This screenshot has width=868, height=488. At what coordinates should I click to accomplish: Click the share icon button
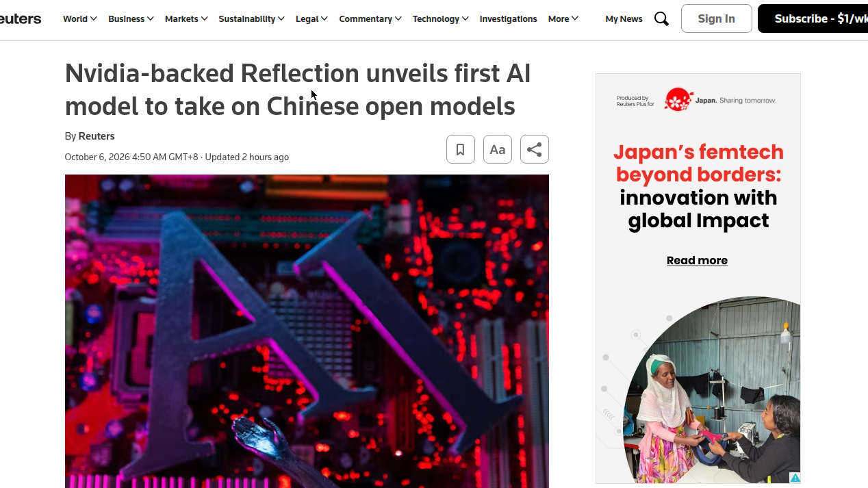tap(535, 149)
